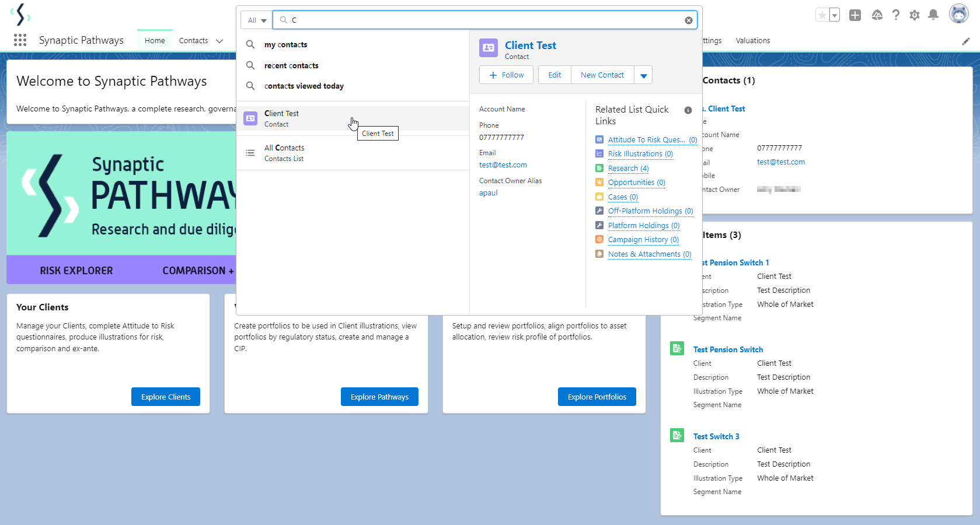Screen dimensions: 980x525
Task: Open the apaul owner alias link
Action: pyautogui.click(x=489, y=193)
